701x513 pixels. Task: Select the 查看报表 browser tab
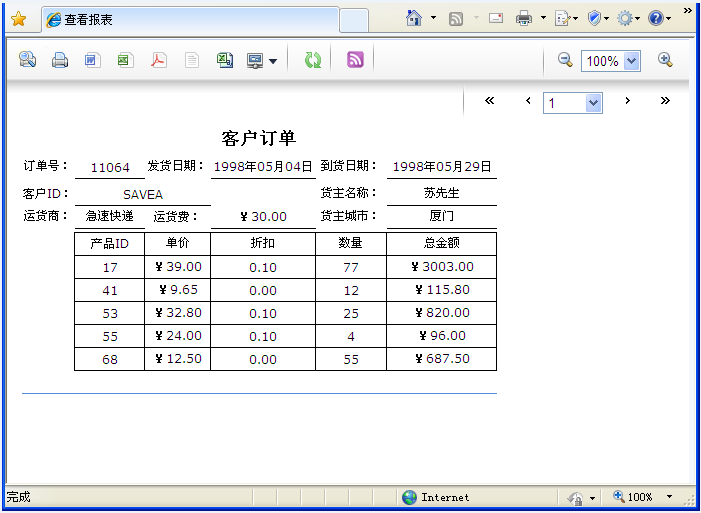pos(190,20)
